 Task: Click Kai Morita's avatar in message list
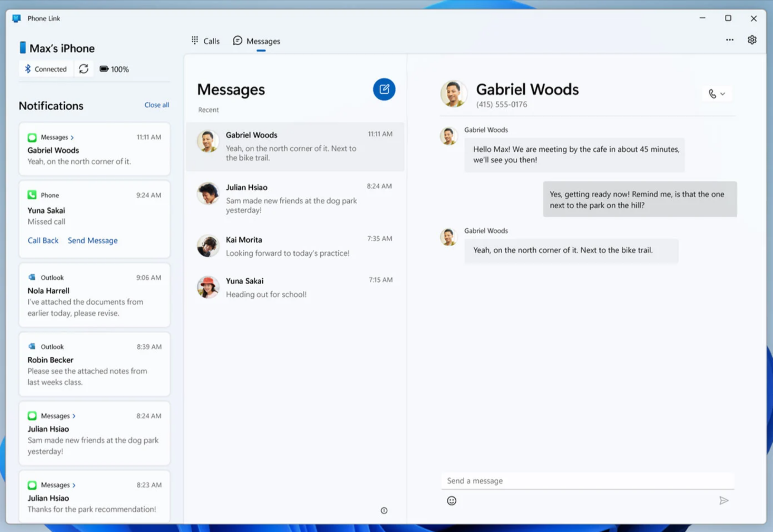tap(208, 246)
